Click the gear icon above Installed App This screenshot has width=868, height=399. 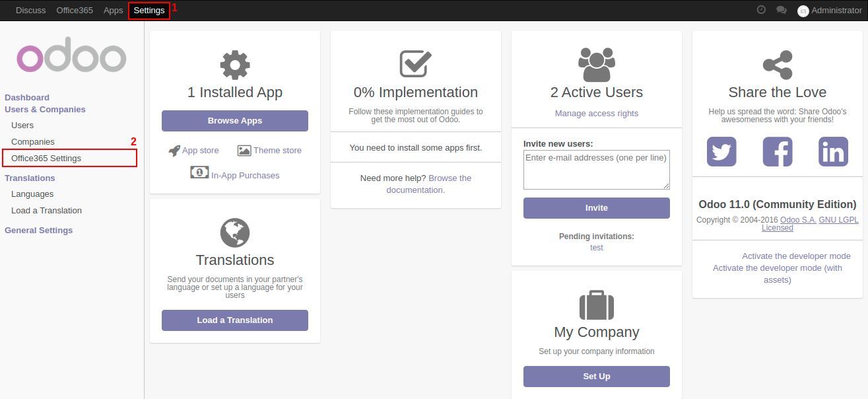coord(235,65)
